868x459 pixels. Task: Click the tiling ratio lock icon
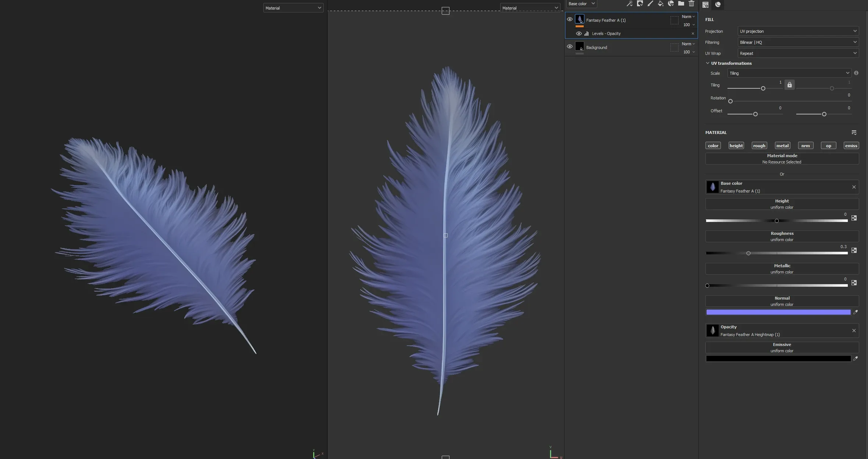(x=790, y=85)
